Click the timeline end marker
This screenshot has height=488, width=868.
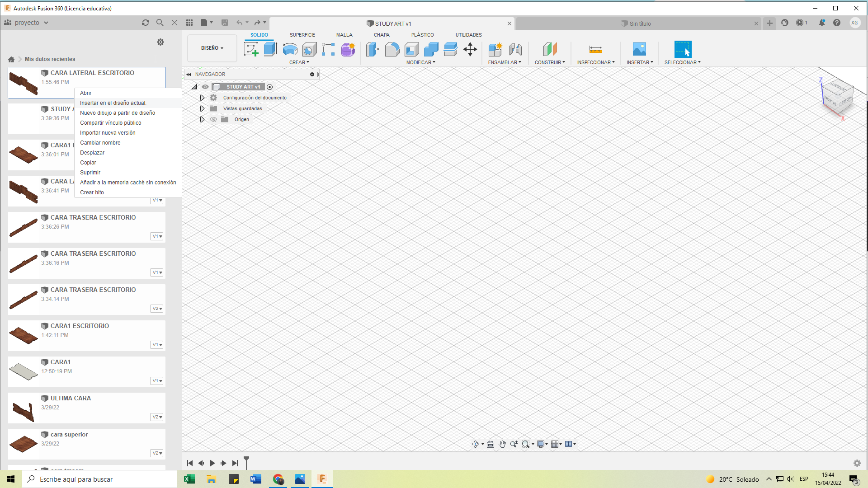pos(246,460)
